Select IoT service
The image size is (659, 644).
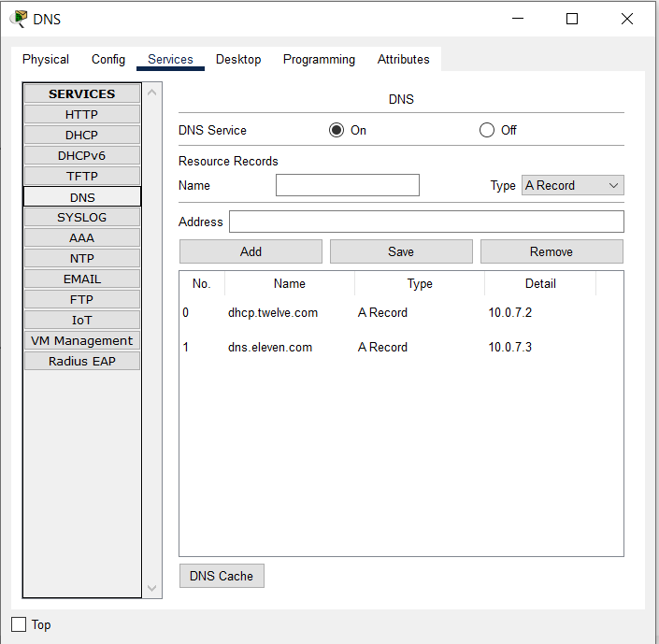[x=82, y=321]
